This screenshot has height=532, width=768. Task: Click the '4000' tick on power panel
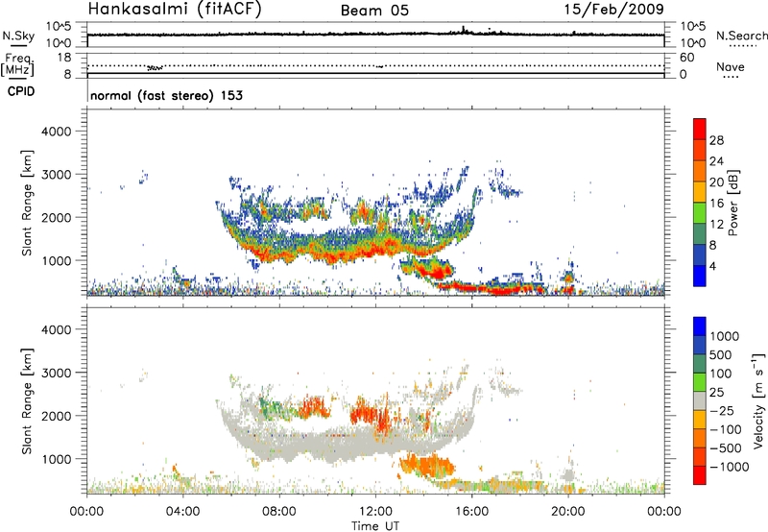[x=57, y=132]
